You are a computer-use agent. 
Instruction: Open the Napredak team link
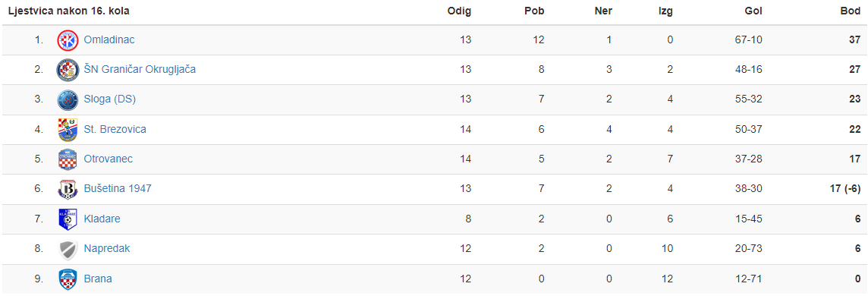pyautogui.click(x=107, y=249)
